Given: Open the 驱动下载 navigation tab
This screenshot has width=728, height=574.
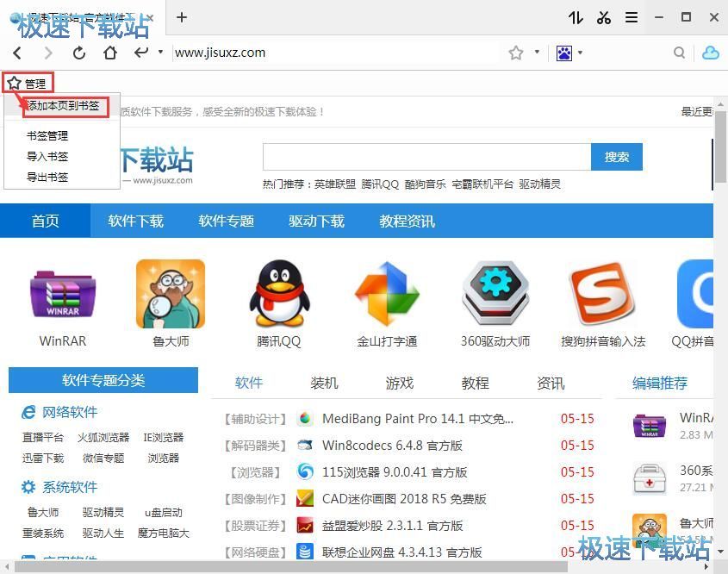Looking at the screenshot, I should pyautogui.click(x=317, y=221).
